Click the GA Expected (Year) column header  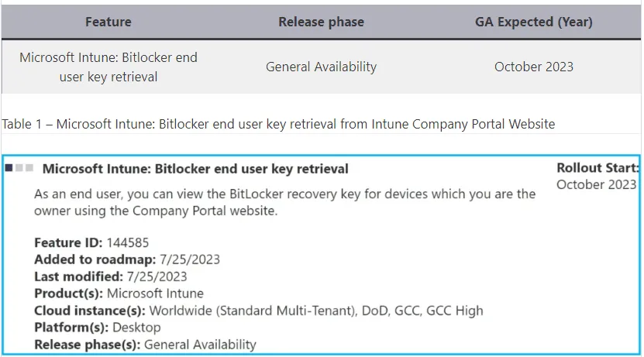pyautogui.click(x=533, y=22)
